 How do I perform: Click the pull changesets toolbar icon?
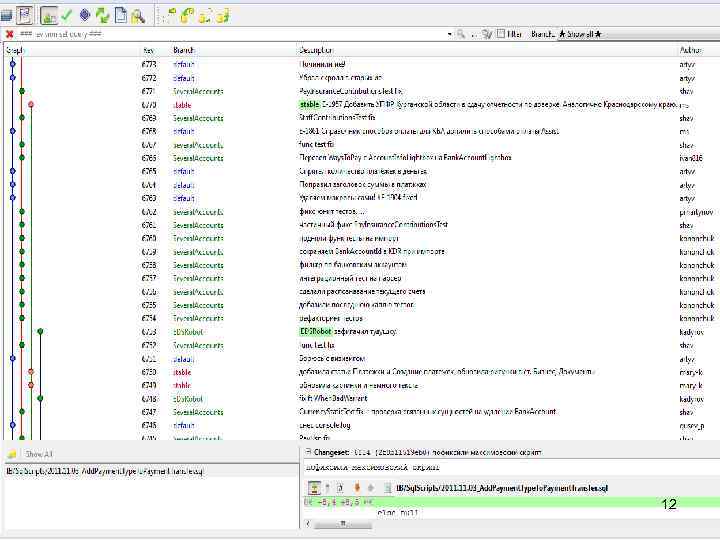tap(187, 16)
